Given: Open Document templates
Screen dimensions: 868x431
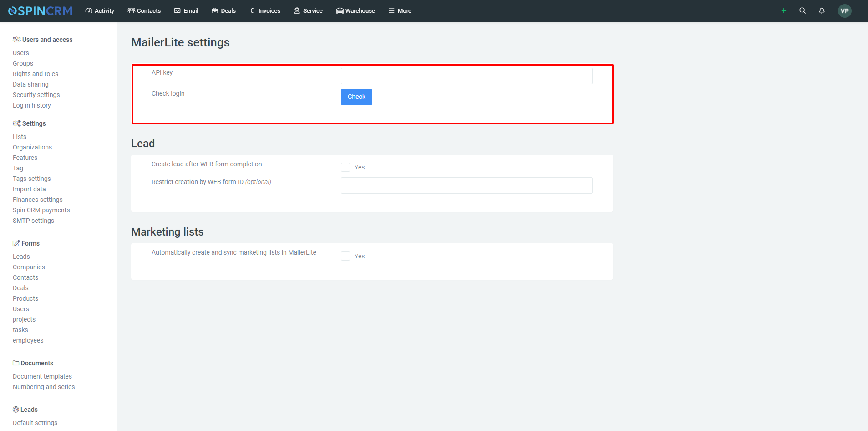Looking at the screenshot, I should (42, 376).
